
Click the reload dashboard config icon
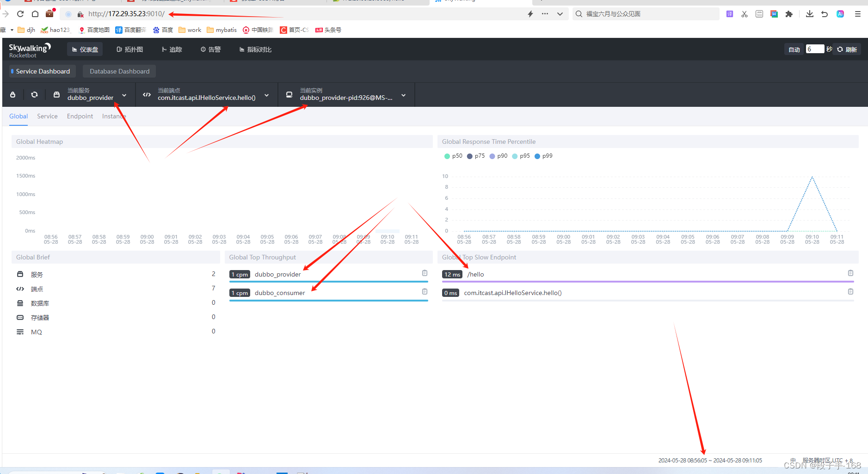(x=34, y=95)
